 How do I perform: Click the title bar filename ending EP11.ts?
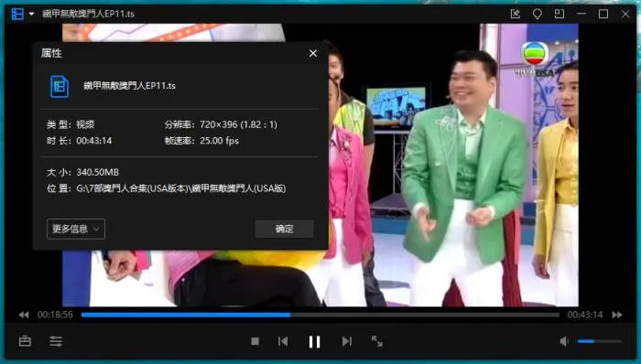click(x=88, y=14)
